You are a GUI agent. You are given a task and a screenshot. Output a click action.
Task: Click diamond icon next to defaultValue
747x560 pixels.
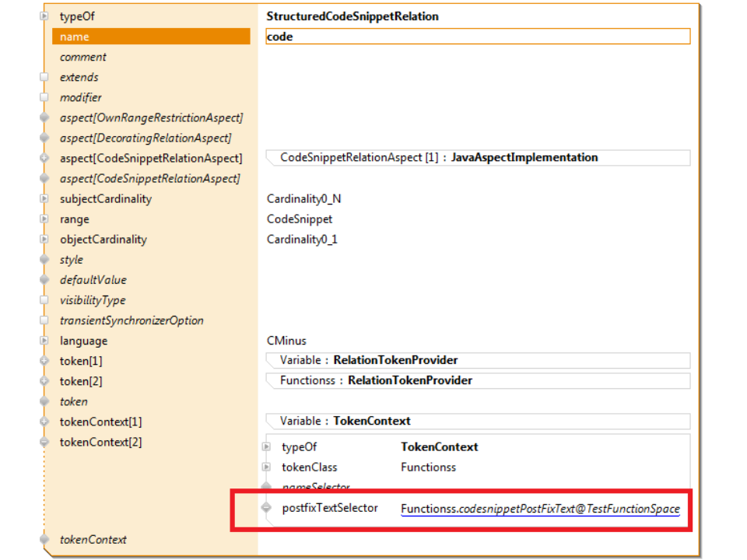[44, 280]
